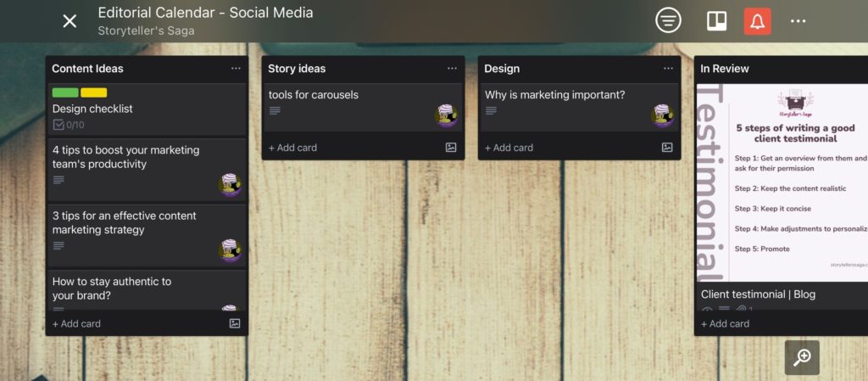The width and height of the screenshot is (868, 381).
Task: Click image template icon in Content Ideas list
Action: [x=235, y=323]
